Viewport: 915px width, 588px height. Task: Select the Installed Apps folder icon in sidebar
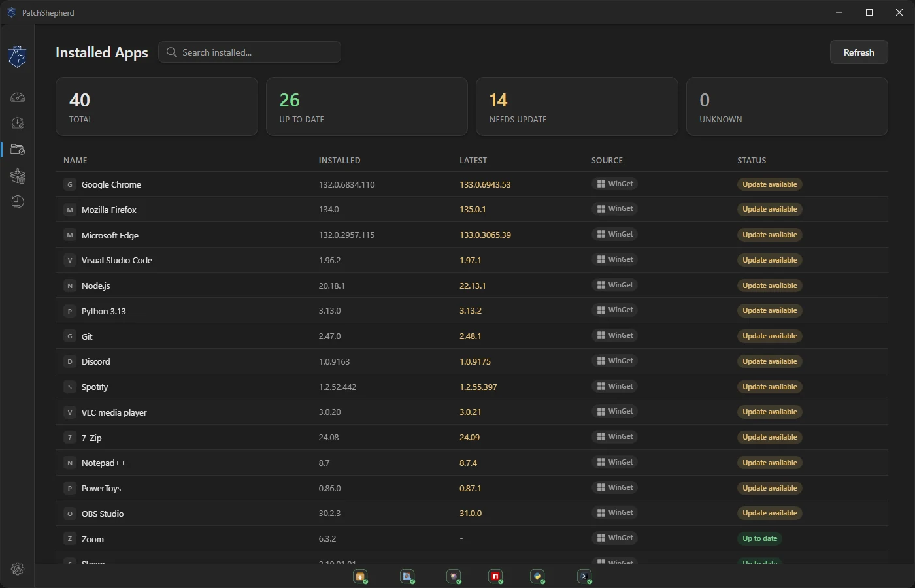click(x=18, y=150)
